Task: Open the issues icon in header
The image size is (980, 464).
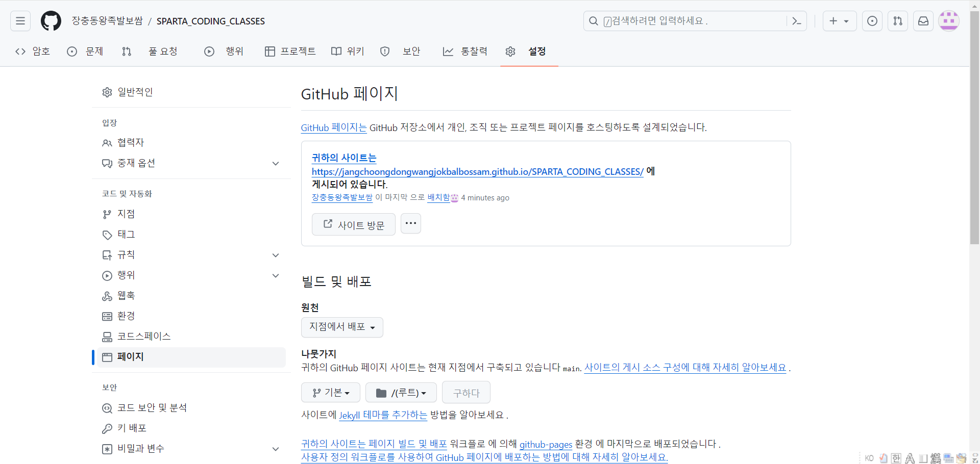Action: (x=872, y=21)
